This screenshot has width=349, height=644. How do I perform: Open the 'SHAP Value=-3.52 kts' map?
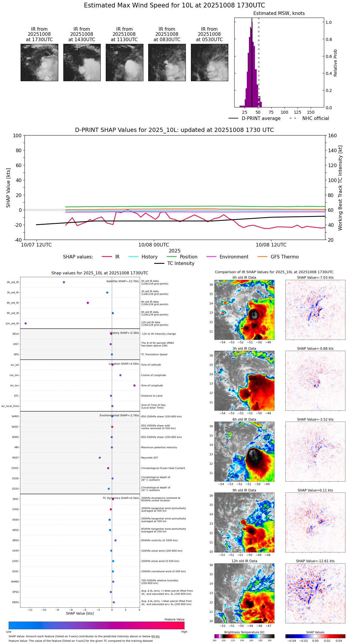tap(315, 452)
